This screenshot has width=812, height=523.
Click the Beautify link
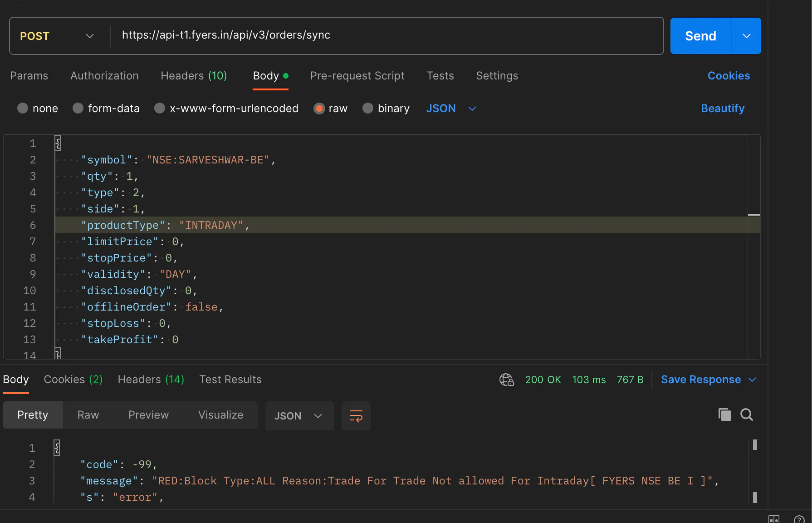click(722, 109)
